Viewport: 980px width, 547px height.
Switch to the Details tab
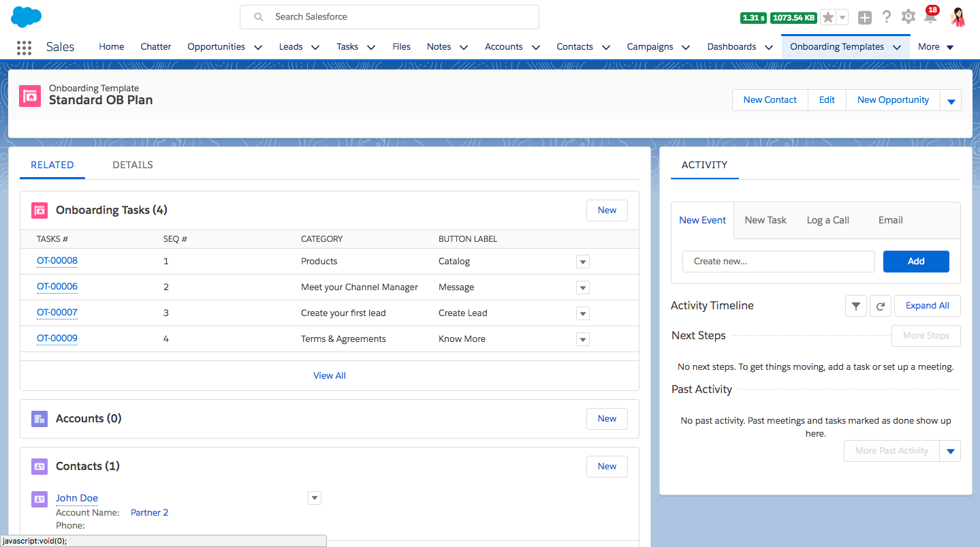coord(132,164)
